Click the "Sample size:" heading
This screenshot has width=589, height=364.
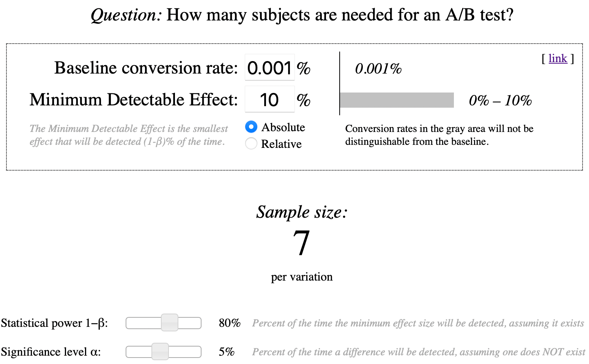[x=302, y=212]
